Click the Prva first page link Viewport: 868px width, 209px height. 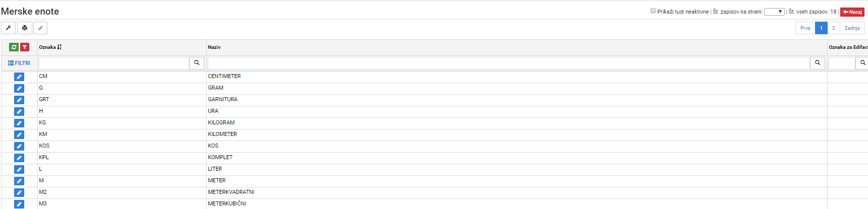coord(805,28)
